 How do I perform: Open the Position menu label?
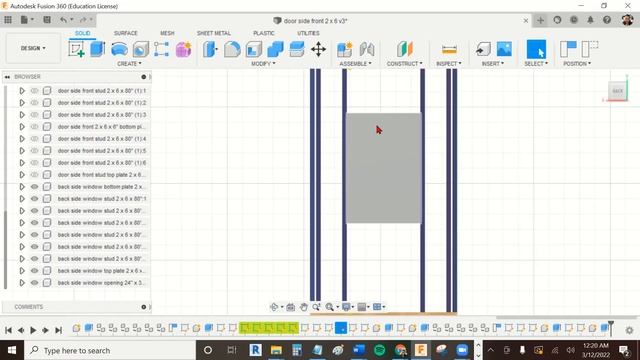pos(577,64)
